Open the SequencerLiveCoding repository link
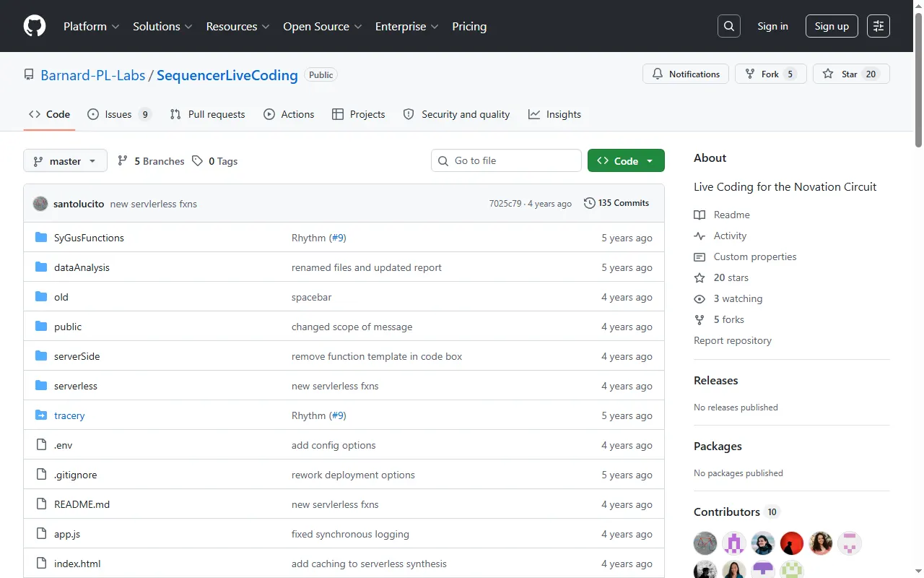 click(x=227, y=75)
